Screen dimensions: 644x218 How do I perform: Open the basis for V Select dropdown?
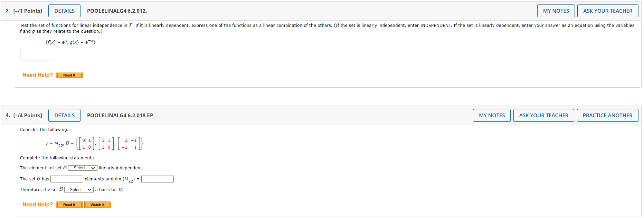tap(79, 189)
